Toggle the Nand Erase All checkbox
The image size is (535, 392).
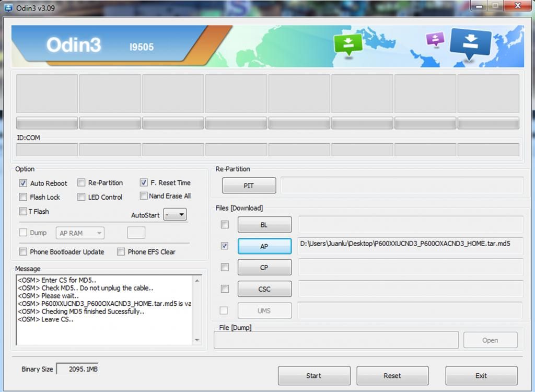pos(144,196)
